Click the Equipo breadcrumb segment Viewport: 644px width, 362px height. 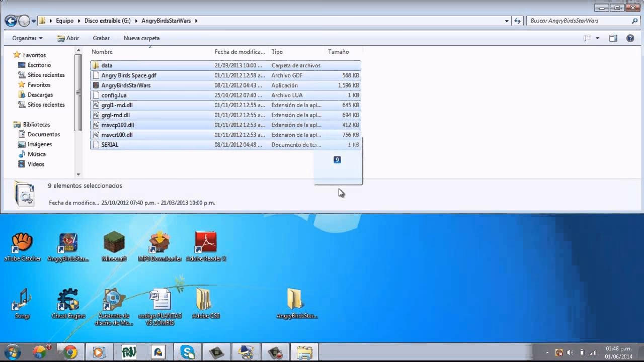point(65,21)
